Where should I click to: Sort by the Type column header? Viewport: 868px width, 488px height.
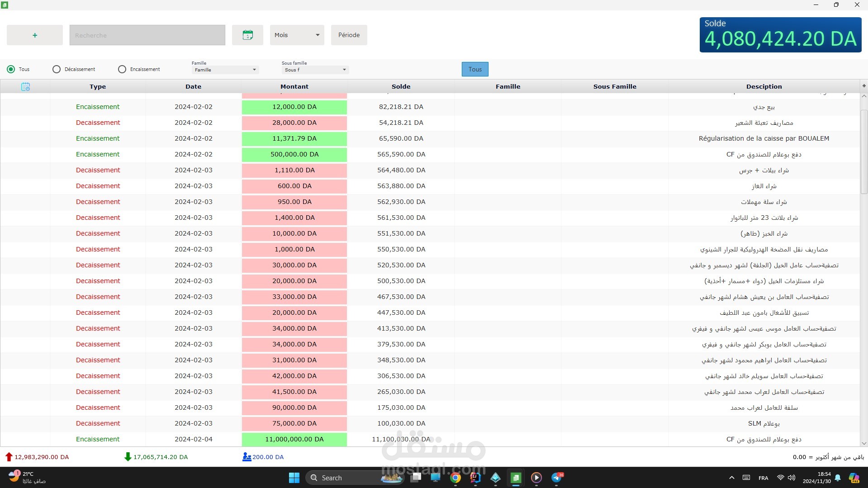click(98, 86)
